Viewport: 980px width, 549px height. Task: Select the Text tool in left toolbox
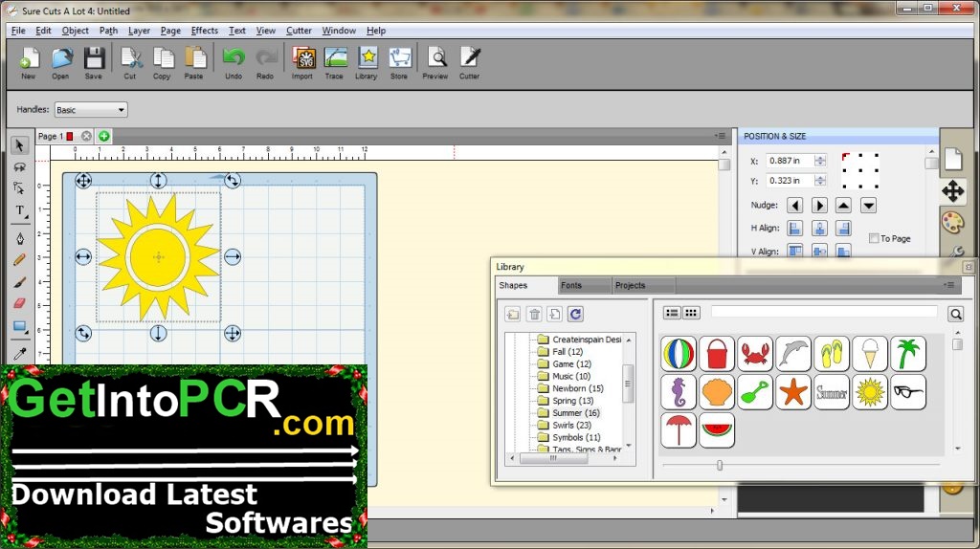tap(20, 211)
